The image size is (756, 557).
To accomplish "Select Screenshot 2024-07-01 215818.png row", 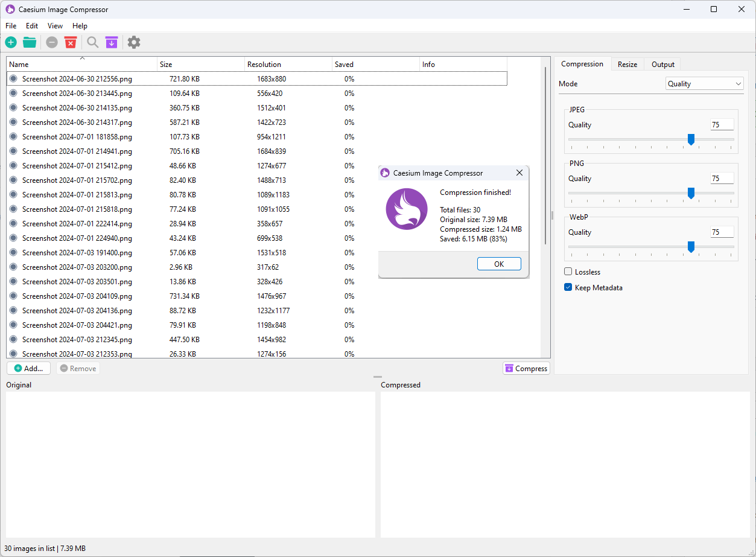I will [x=257, y=209].
